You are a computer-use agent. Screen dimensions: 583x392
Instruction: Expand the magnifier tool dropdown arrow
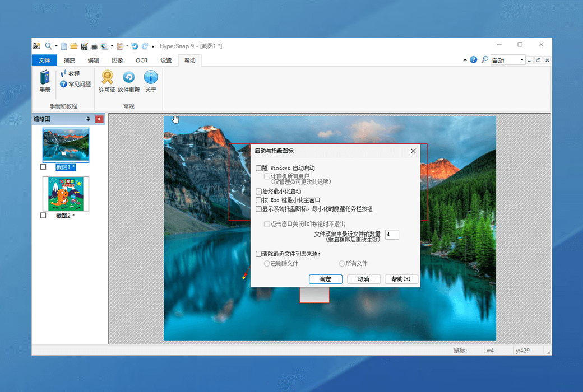tap(56, 46)
